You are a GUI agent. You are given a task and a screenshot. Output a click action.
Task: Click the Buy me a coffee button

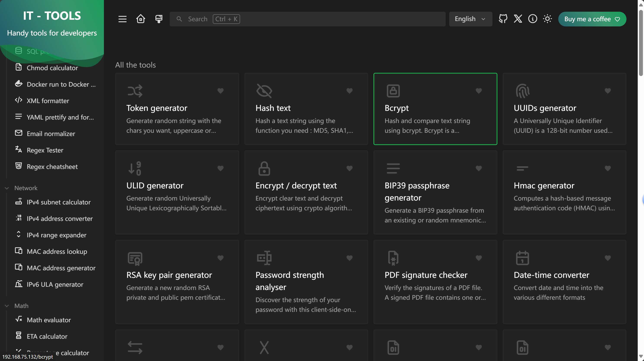click(x=592, y=19)
